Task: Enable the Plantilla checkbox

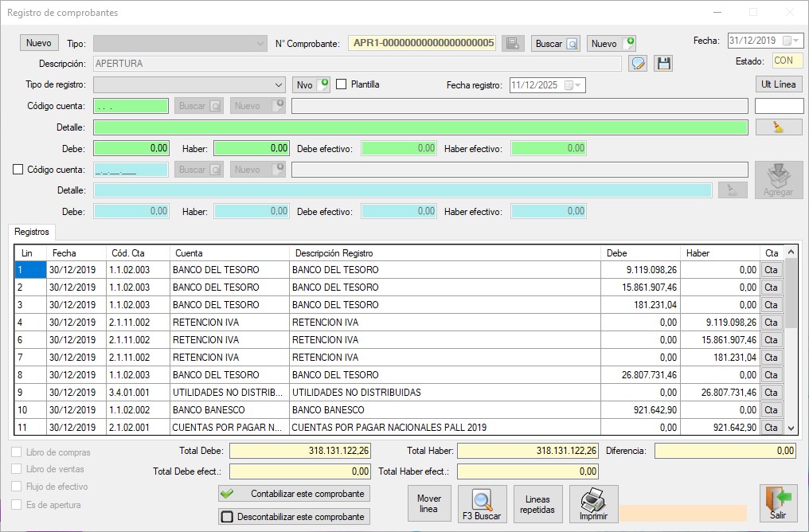Action: pyautogui.click(x=342, y=84)
